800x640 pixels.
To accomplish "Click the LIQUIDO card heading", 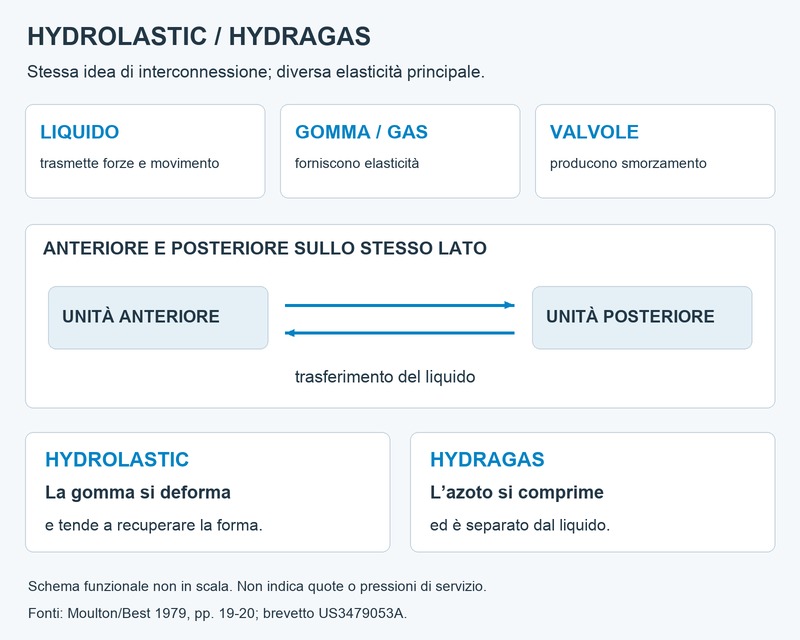I will point(80,132).
